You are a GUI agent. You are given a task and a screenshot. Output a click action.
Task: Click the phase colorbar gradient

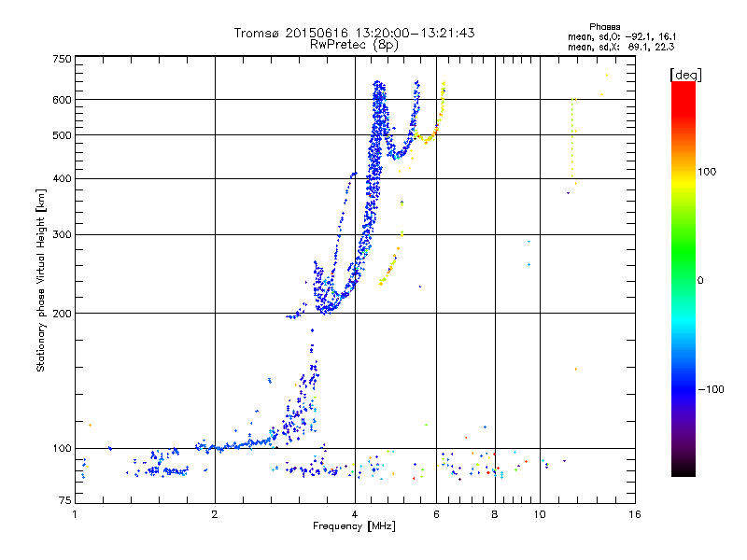(684, 278)
